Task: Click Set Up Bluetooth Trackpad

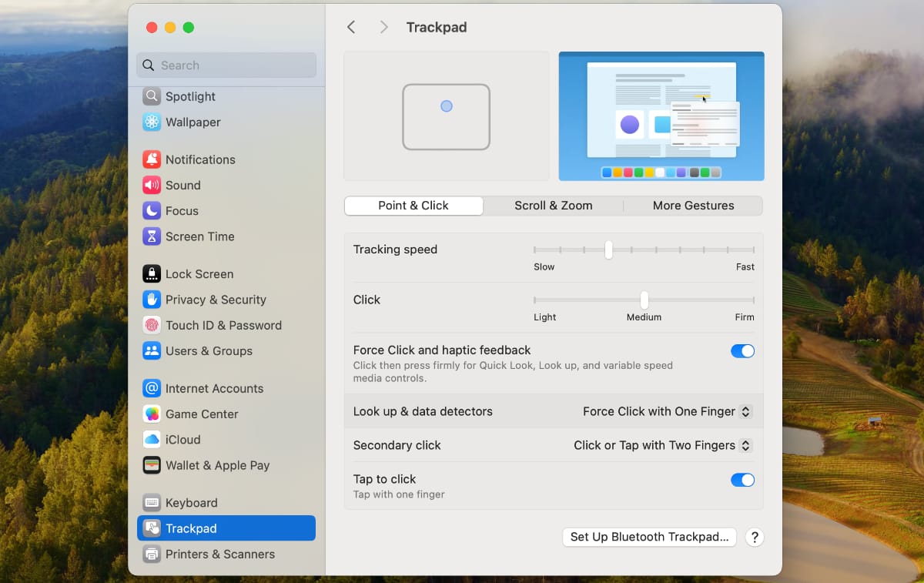Action: (x=649, y=537)
